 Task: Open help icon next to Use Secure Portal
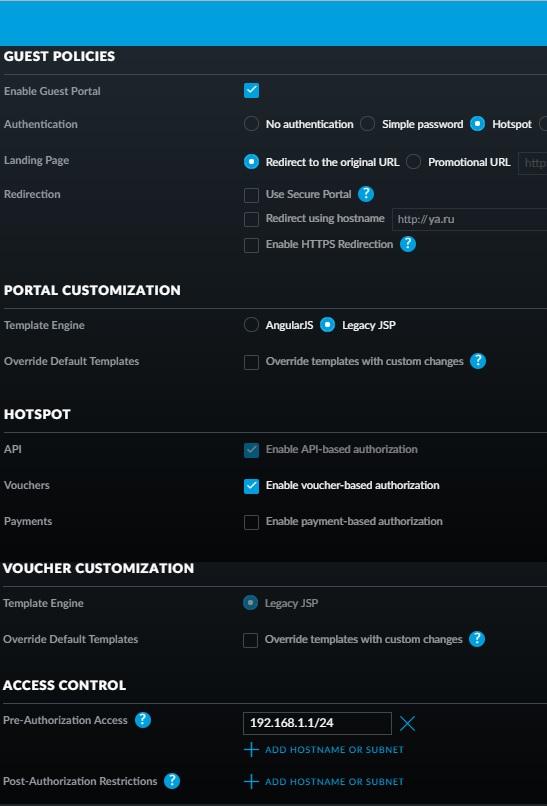coord(366,194)
